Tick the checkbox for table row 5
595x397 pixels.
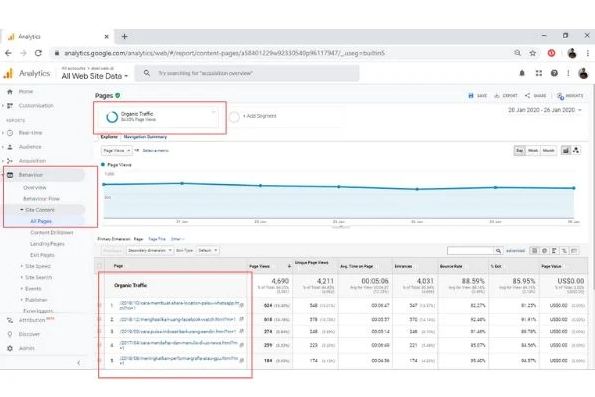pos(100,360)
